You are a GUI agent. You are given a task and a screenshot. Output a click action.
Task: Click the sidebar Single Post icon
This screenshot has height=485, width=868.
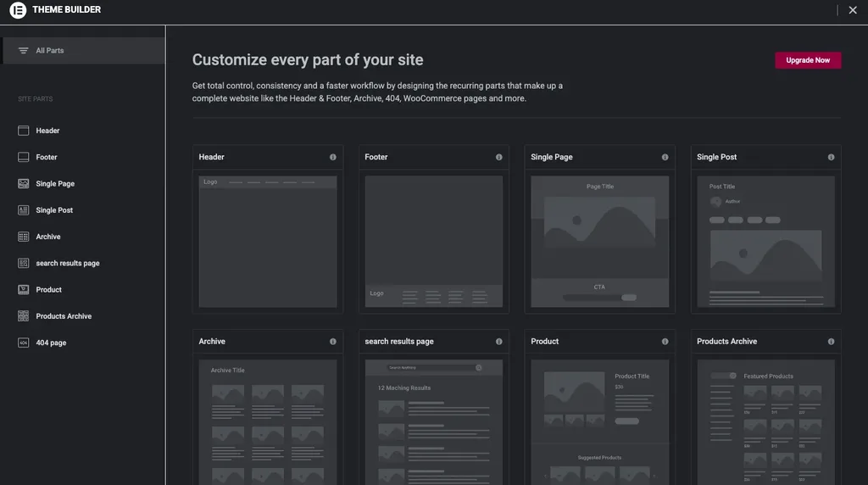(x=23, y=210)
